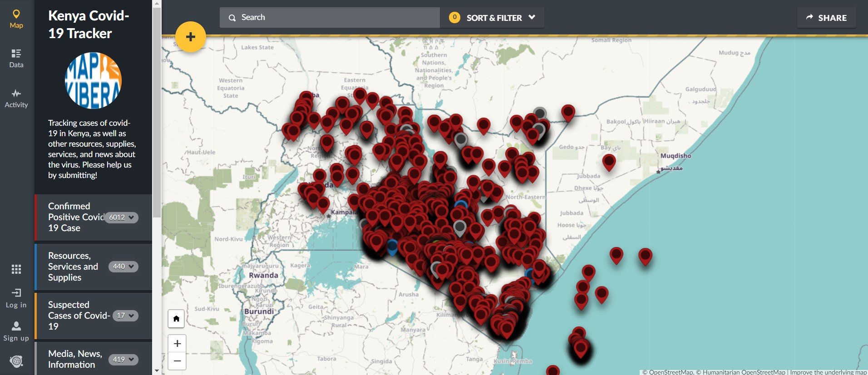Switch to the Data view

16,58
